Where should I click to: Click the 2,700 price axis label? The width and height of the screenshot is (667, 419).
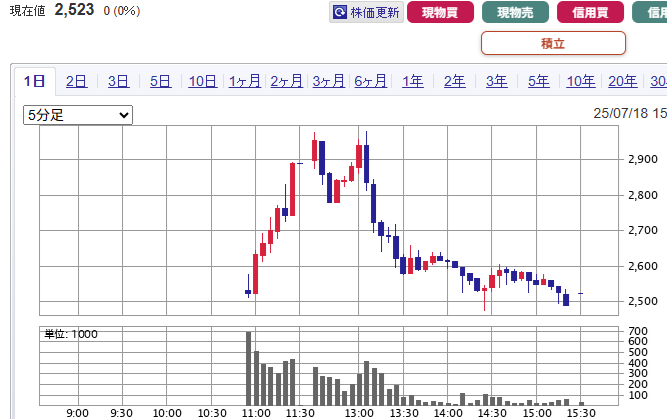click(643, 230)
